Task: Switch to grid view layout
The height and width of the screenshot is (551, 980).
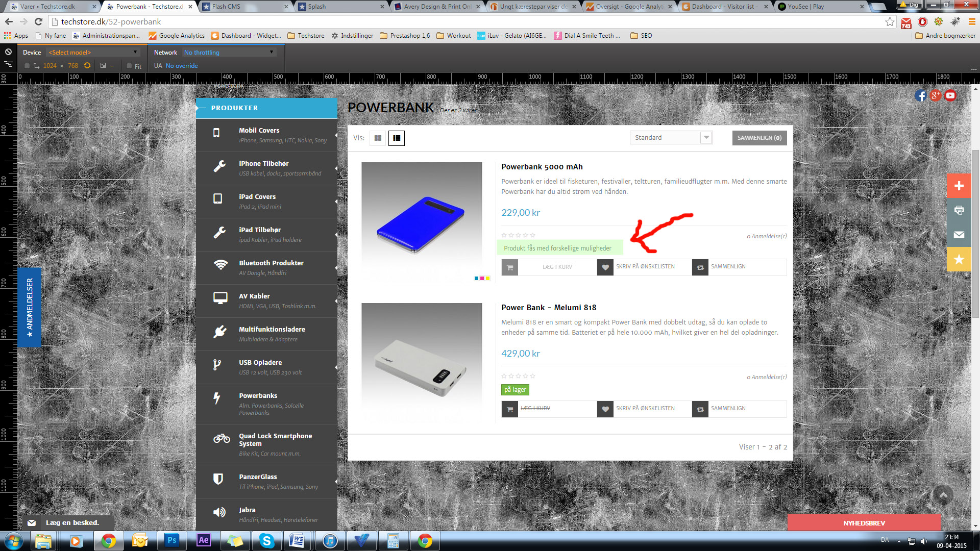Action: [378, 138]
